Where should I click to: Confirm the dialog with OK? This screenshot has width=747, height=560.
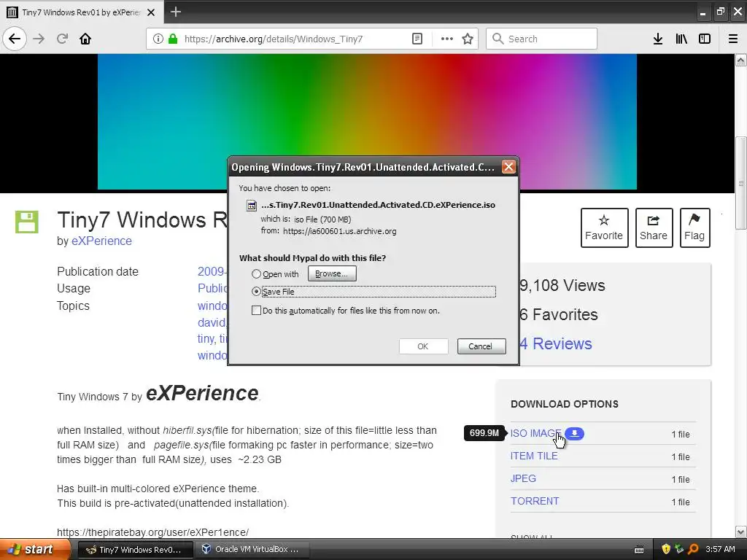[423, 346]
